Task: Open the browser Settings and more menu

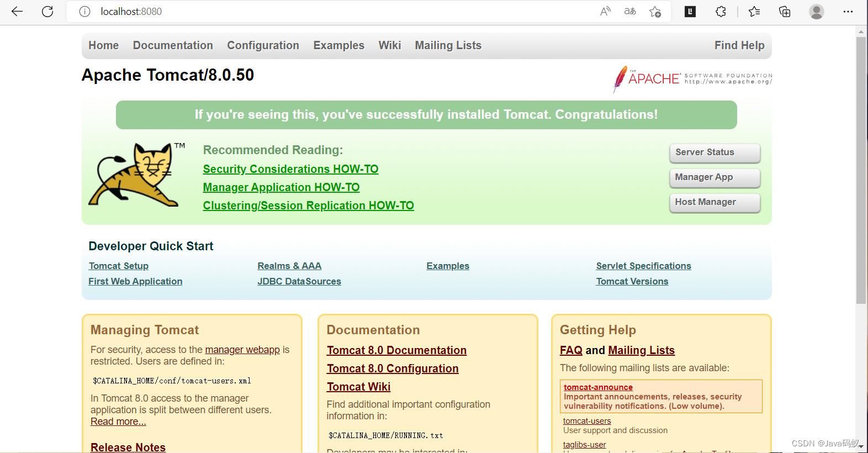Action: (x=848, y=12)
